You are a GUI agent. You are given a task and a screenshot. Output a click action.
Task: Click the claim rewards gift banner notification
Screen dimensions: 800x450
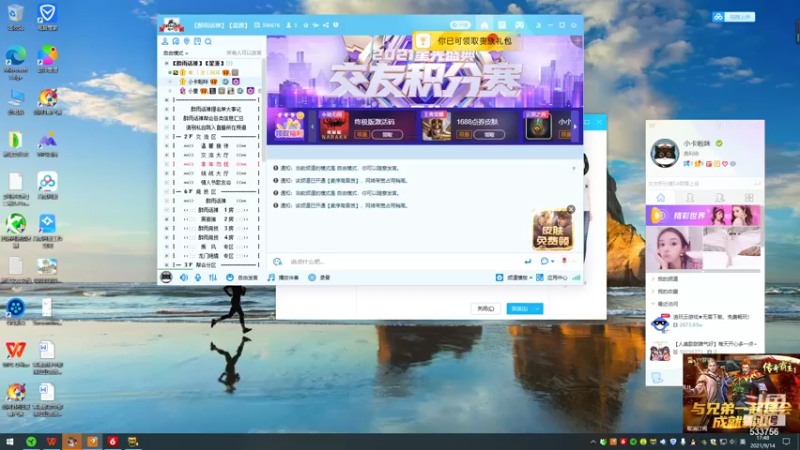467,41
